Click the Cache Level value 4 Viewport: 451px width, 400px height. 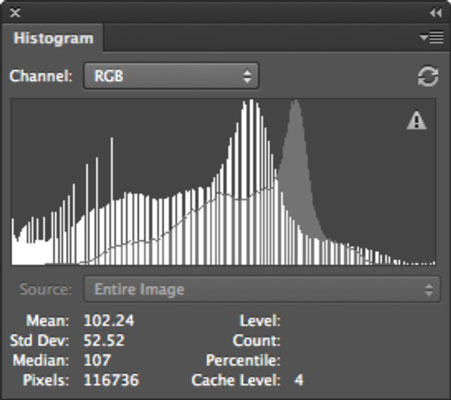[299, 380]
